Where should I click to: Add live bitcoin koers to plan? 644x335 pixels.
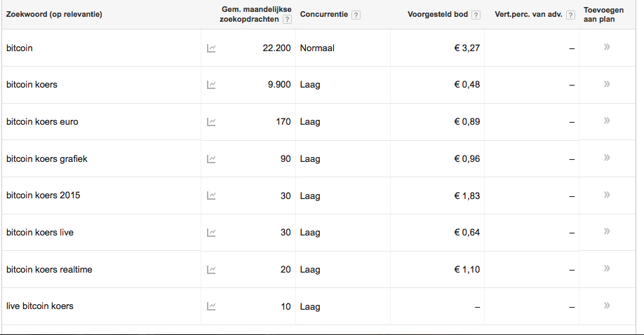click(607, 306)
